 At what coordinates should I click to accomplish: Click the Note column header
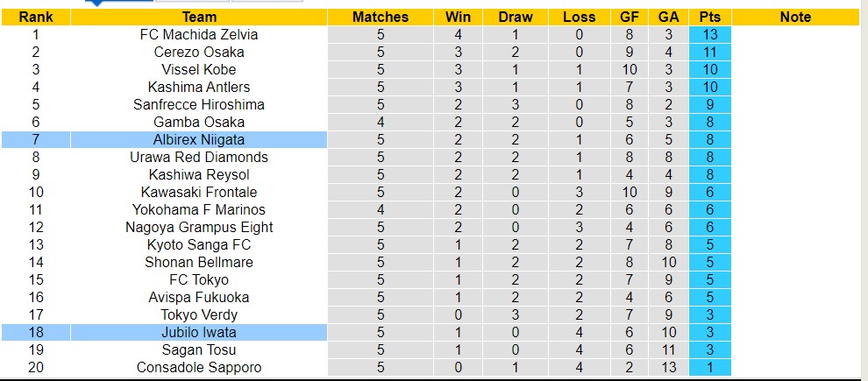pyautogui.click(x=795, y=17)
